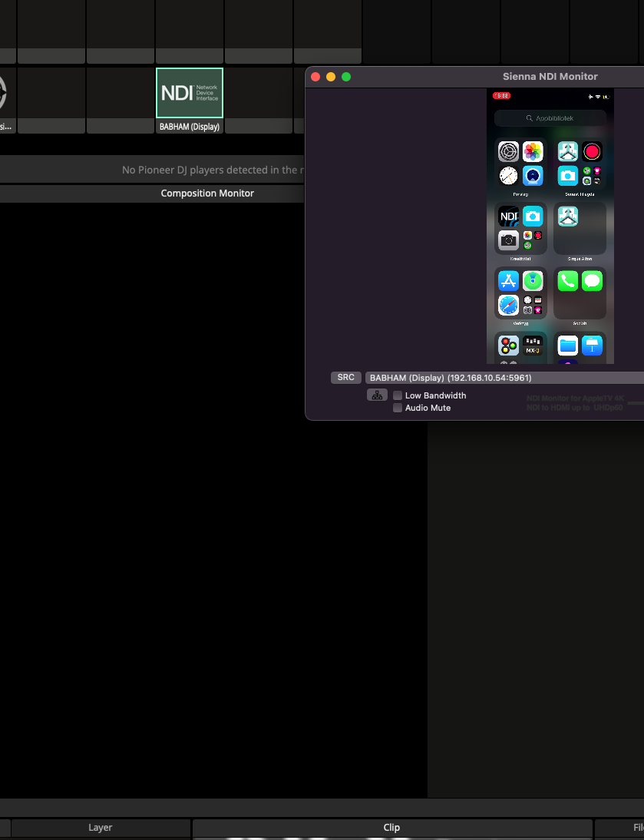Open the Safari compass icon
Viewport: 644px width, 840px height.
click(x=508, y=305)
